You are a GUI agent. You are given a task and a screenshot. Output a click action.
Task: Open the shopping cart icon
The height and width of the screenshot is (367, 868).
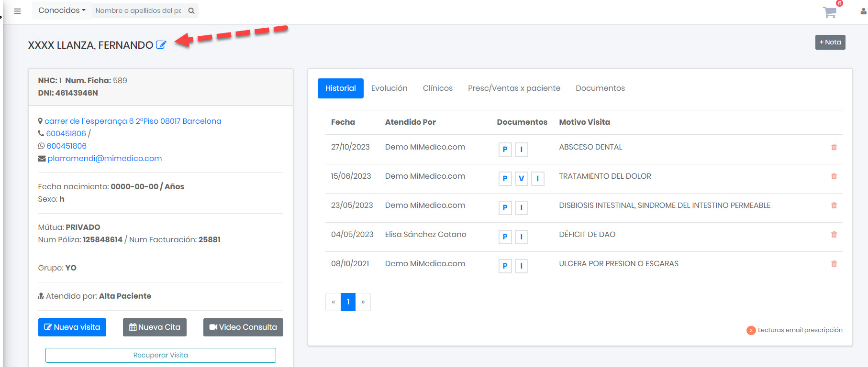(829, 12)
